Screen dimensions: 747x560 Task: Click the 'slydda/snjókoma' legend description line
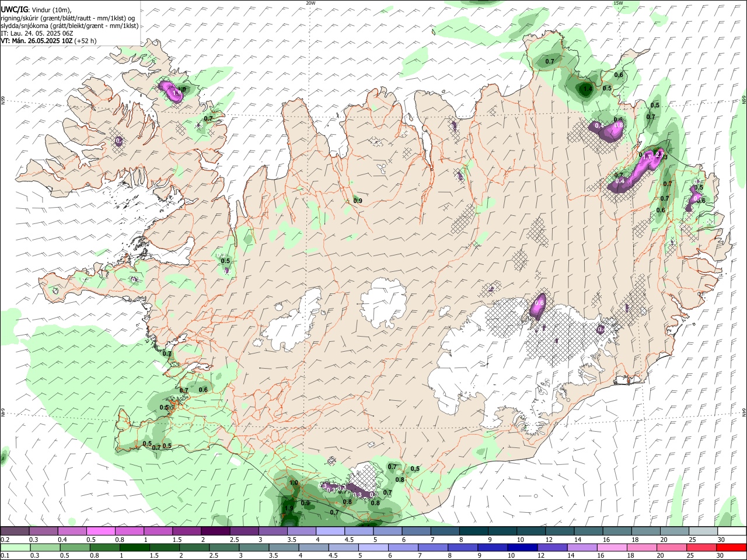tap(69, 26)
